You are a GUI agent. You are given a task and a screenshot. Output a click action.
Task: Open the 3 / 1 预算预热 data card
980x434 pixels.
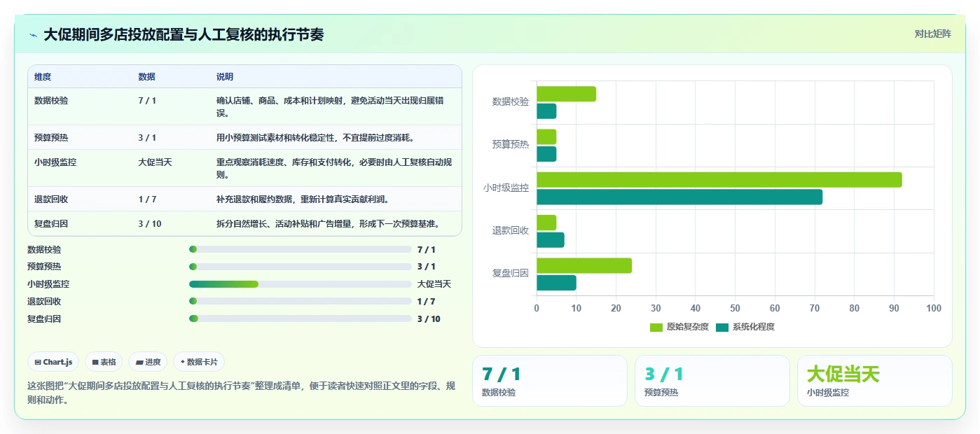(x=712, y=381)
